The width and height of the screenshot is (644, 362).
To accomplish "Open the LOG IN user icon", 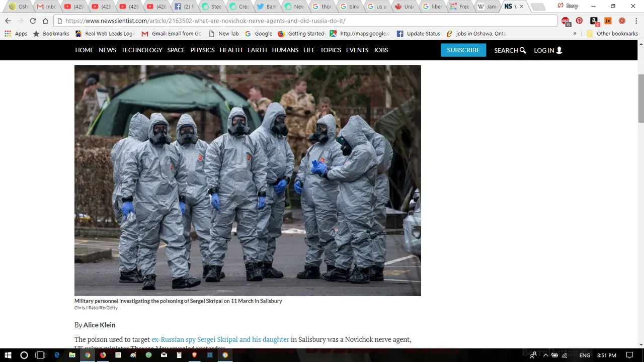I will (559, 50).
